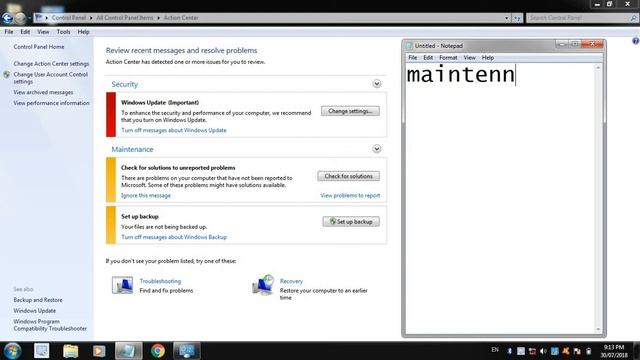The image size is (640, 360).
Task: Click the search magnifier in Control Panel search
Action: 633,18
